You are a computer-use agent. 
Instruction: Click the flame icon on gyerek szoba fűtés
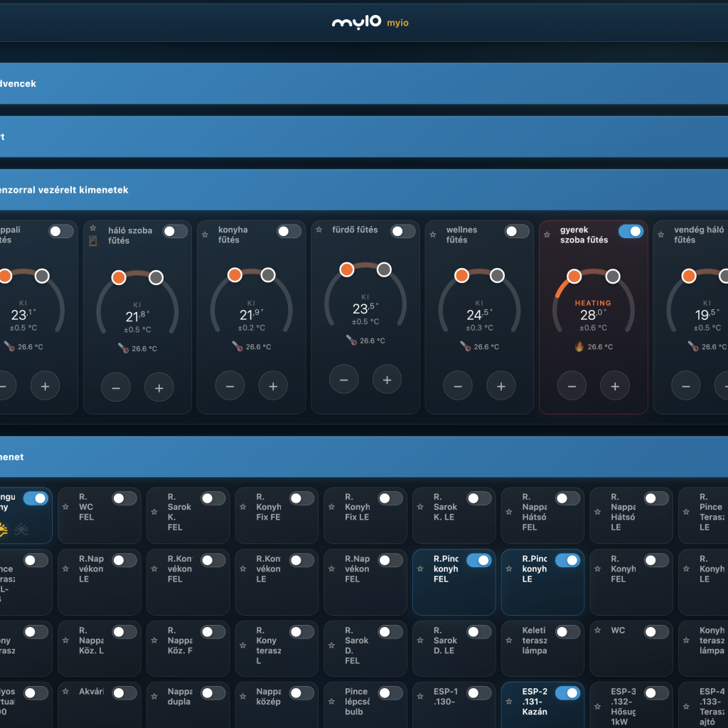pyautogui.click(x=579, y=347)
